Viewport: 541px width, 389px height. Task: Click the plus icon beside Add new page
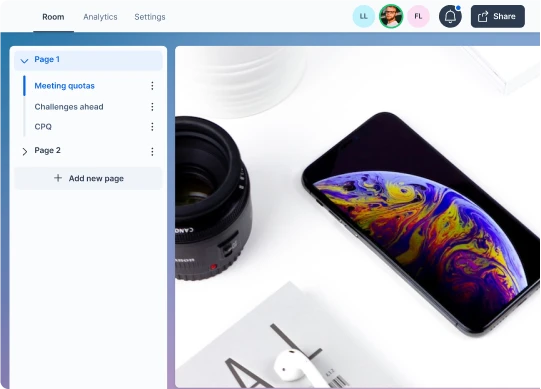[58, 178]
